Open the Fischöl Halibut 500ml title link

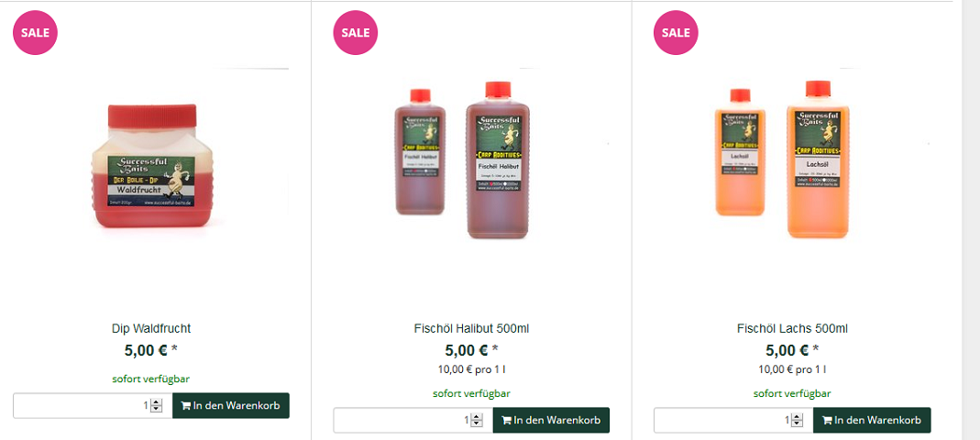point(471,328)
